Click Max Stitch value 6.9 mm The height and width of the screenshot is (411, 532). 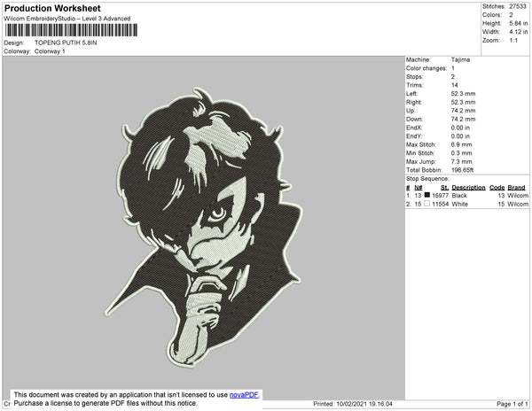point(461,144)
